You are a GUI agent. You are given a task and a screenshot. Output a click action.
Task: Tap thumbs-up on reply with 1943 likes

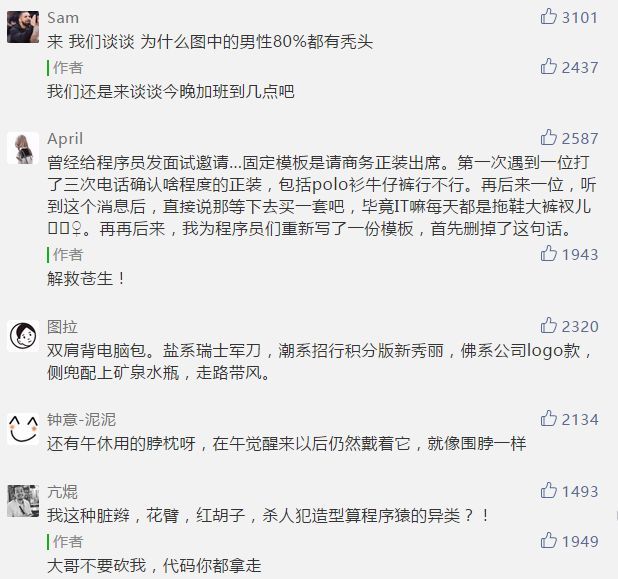click(548, 253)
